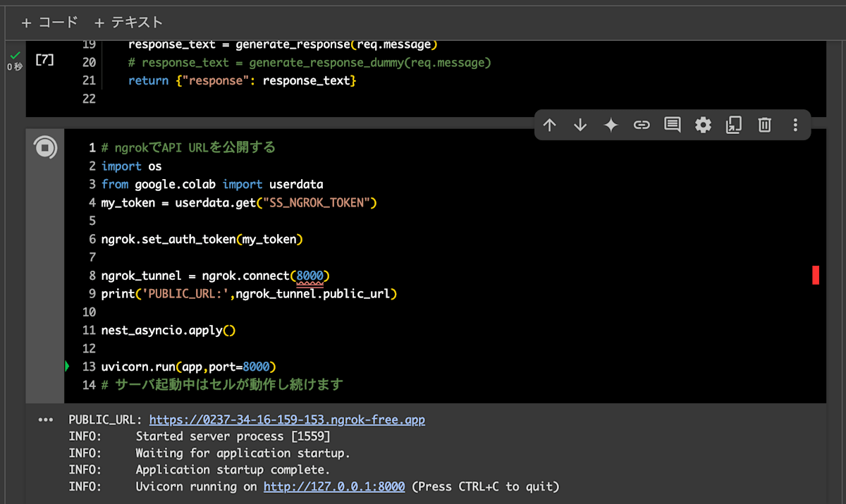Screen dimensions: 846x504
Task: Delete the cell with trash icon
Action: click(764, 125)
